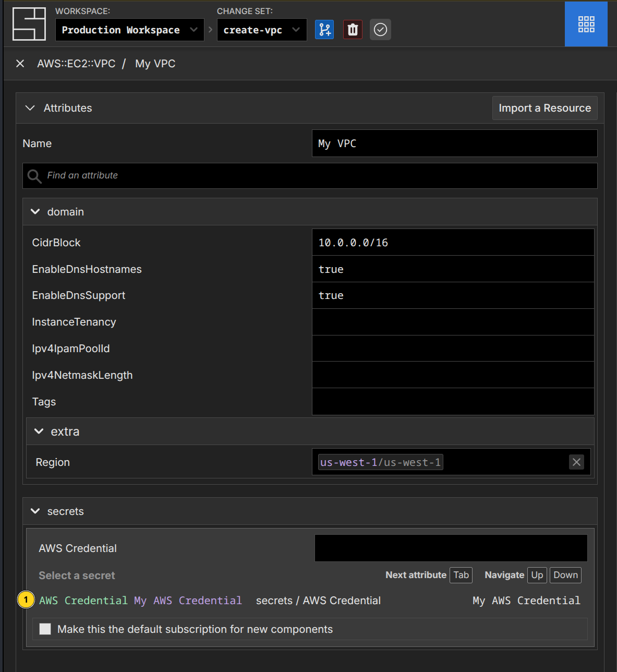Open the Production Workspace dropdown
The width and height of the screenshot is (617, 672).
(x=129, y=30)
